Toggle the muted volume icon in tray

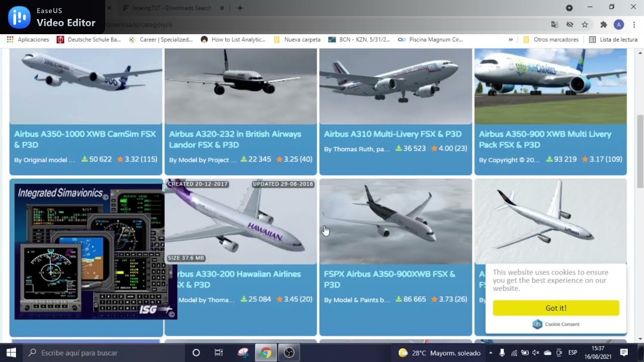536,353
